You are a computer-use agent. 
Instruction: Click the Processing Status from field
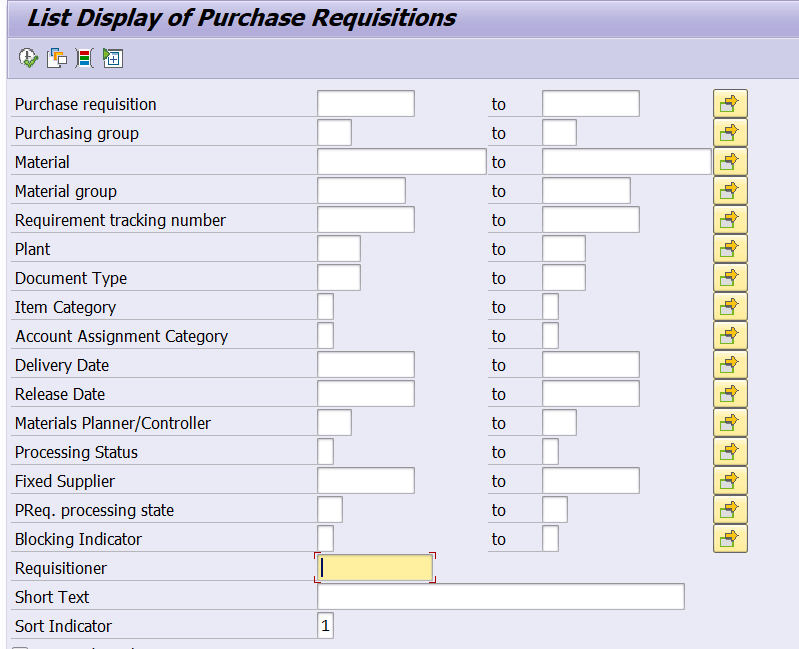click(325, 452)
